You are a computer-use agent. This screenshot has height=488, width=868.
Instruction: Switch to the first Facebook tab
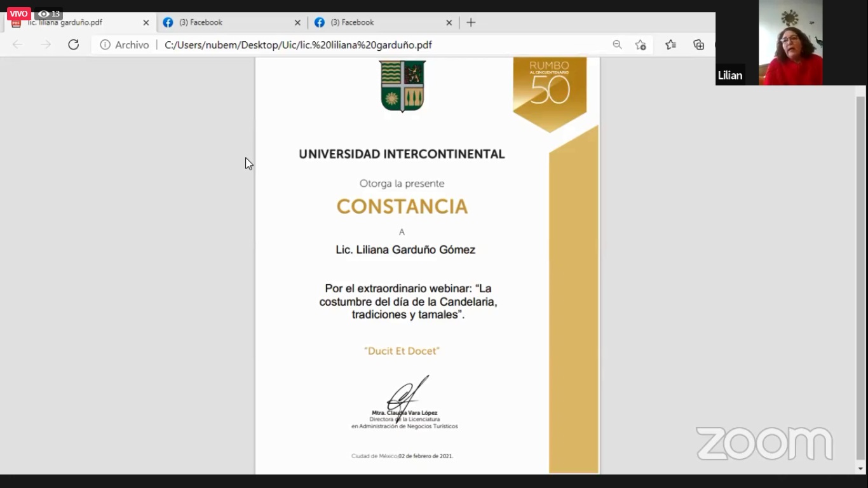pyautogui.click(x=232, y=22)
